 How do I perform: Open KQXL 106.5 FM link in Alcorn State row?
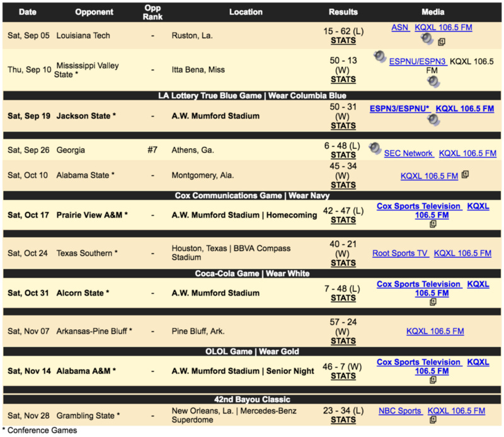tap(432, 293)
